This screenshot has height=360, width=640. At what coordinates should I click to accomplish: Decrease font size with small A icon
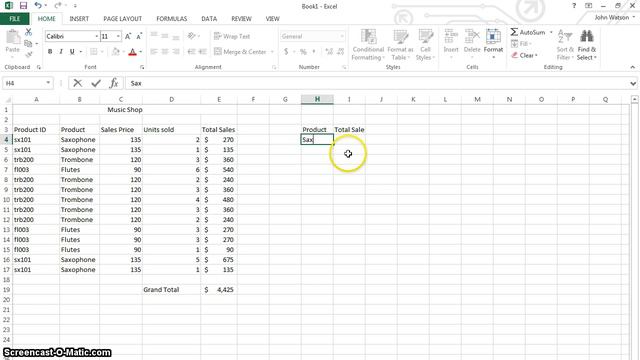pyautogui.click(x=139, y=36)
